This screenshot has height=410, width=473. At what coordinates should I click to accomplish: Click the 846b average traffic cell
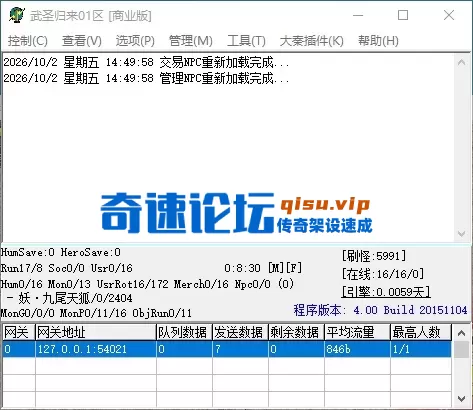[357, 349]
